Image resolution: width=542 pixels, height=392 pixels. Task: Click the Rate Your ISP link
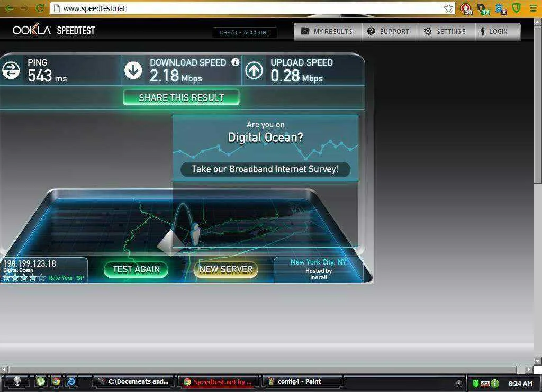[x=66, y=278]
